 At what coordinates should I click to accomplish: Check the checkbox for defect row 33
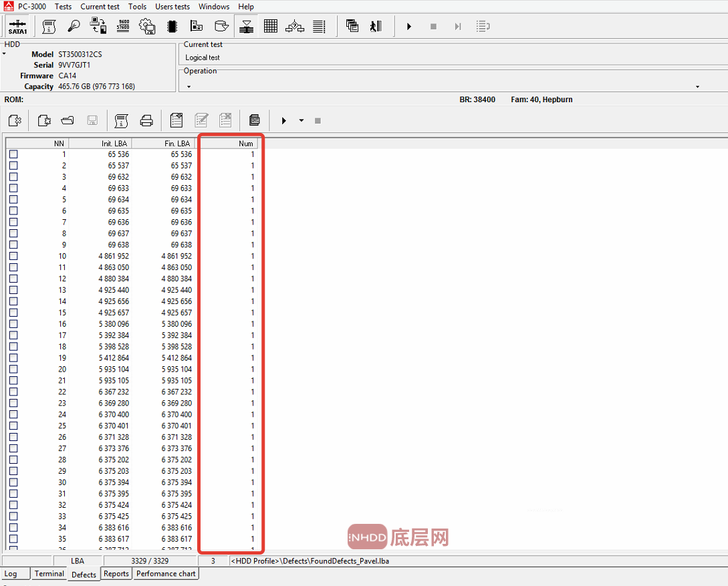(x=13, y=516)
